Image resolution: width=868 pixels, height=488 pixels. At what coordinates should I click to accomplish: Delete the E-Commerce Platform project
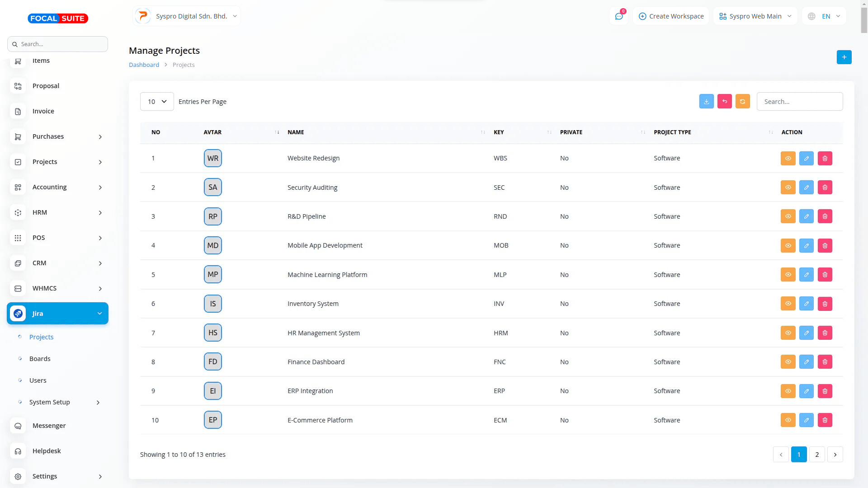825,420
